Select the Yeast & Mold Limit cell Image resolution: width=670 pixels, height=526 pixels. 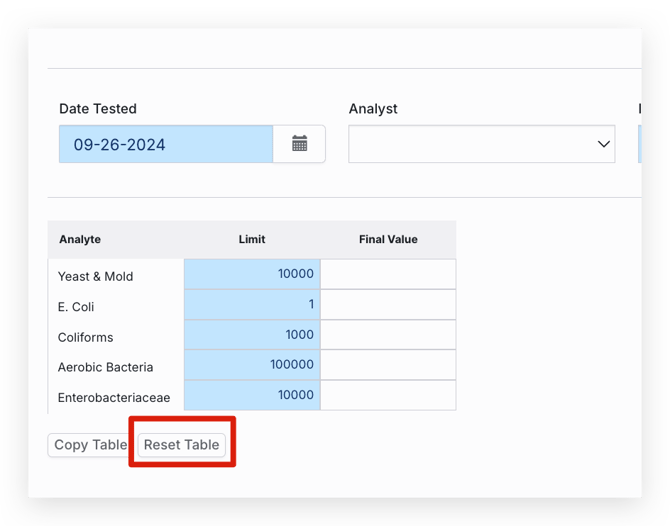[252, 274]
